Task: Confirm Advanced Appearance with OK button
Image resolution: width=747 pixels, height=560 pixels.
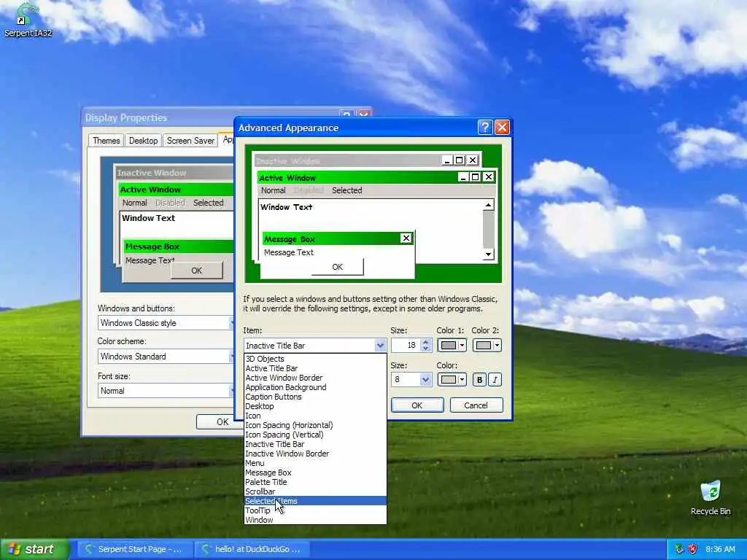Action: coord(417,405)
